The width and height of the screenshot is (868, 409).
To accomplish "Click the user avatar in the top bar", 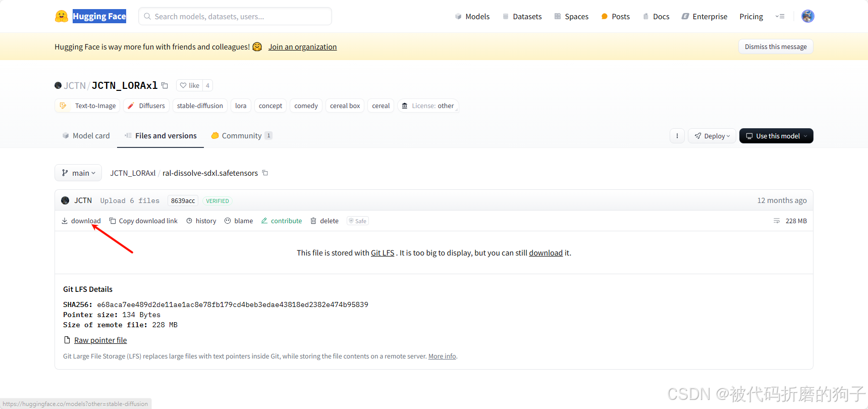I will [x=807, y=16].
